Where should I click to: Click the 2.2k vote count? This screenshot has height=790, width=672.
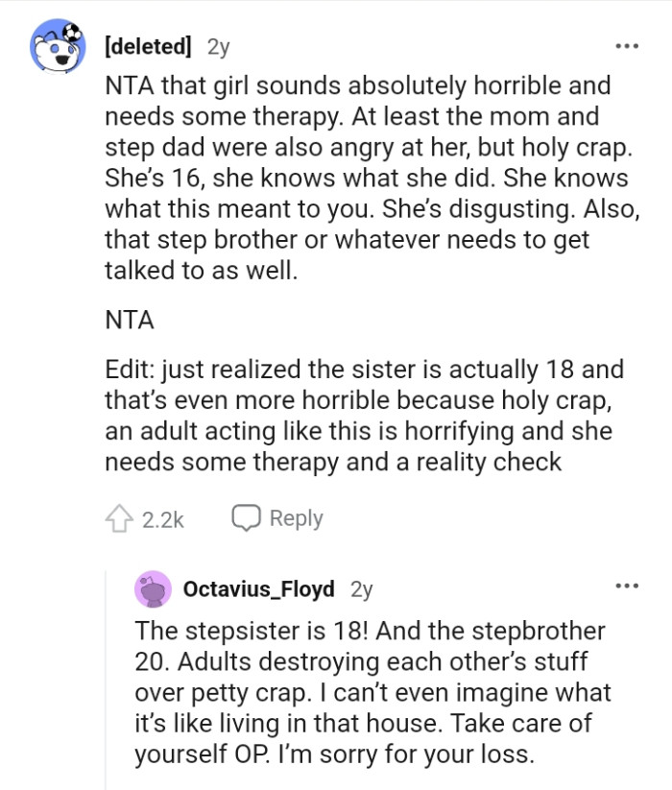tap(162, 516)
